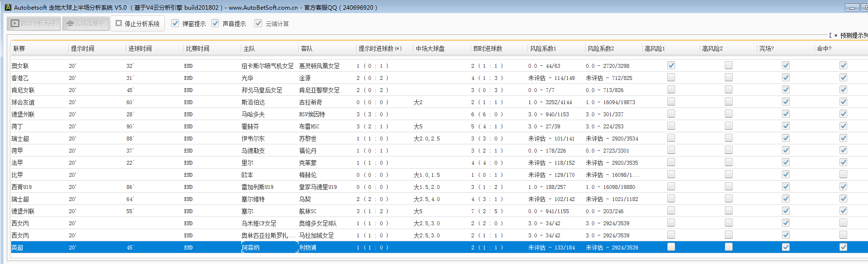Check 高风险2 box in 英超 阿森纳 row

tap(729, 247)
